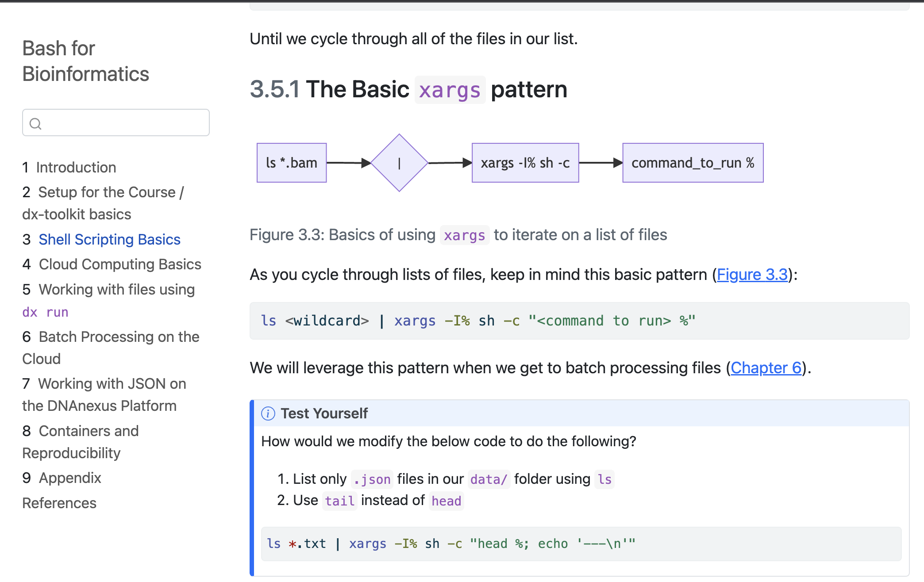Click the command_to_run % diagram node
Image resolution: width=924 pixels, height=582 pixels.
tap(693, 163)
